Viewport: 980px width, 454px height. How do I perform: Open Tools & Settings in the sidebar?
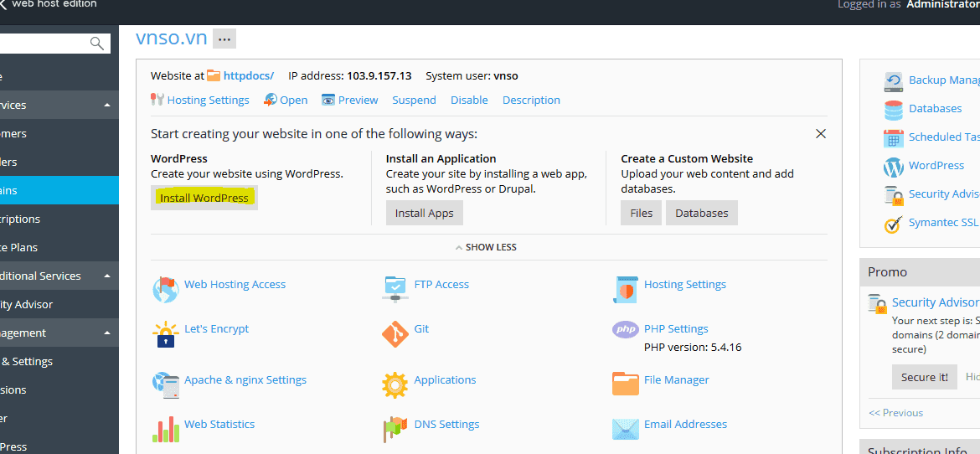click(x=59, y=362)
